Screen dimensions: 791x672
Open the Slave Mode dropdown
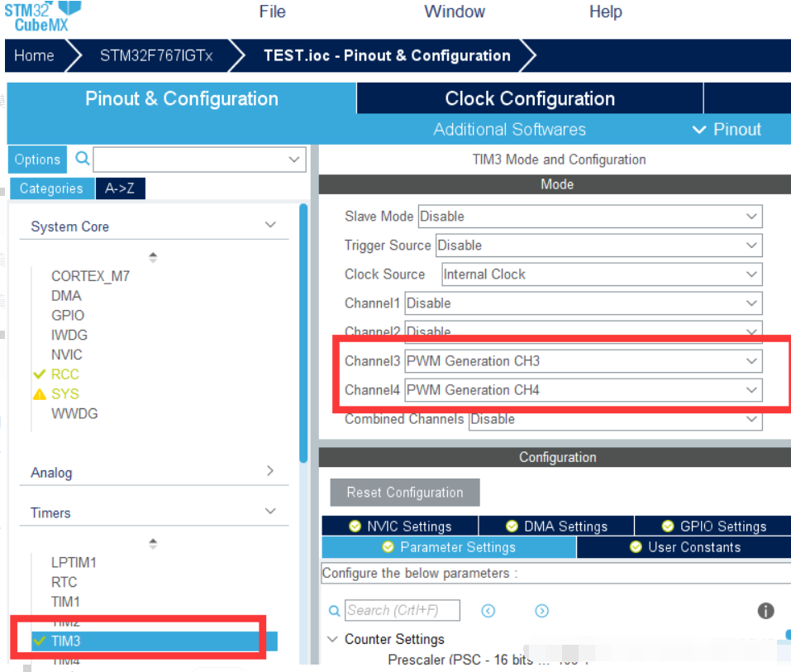pos(590,217)
